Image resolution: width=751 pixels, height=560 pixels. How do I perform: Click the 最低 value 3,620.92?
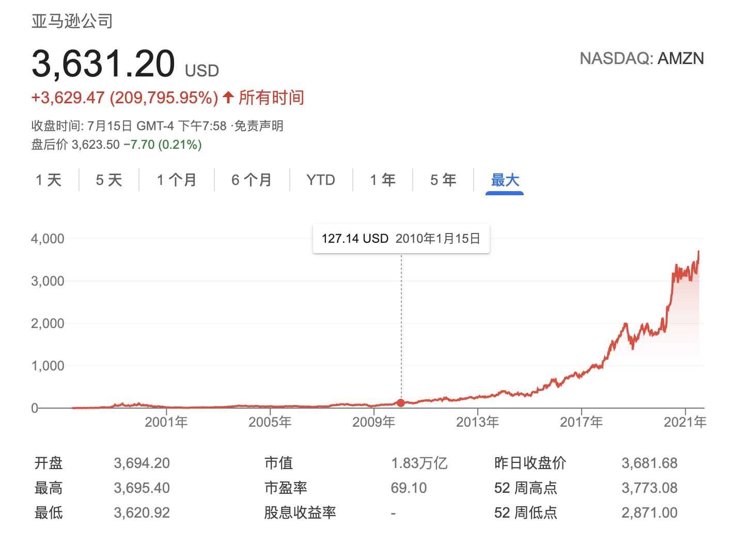tap(142, 512)
